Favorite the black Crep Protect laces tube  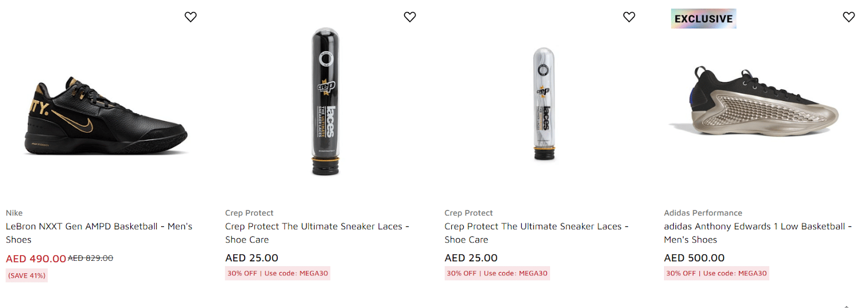point(410,17)
